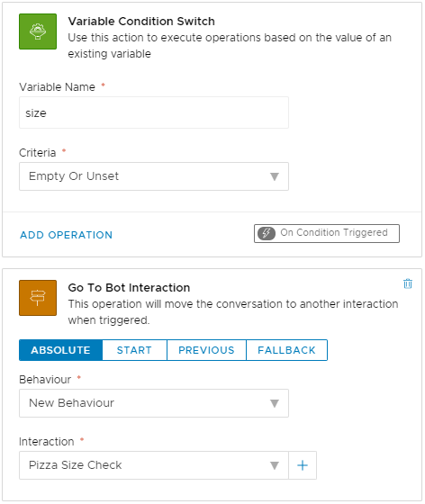Open the New Behaviour combo box

coord(154,403)
